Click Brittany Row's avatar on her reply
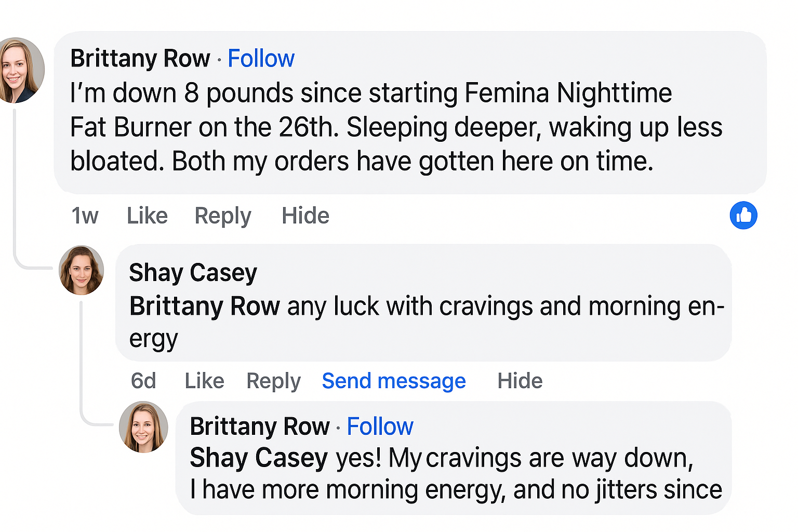798x532 pixels. (x=143, y=427)
